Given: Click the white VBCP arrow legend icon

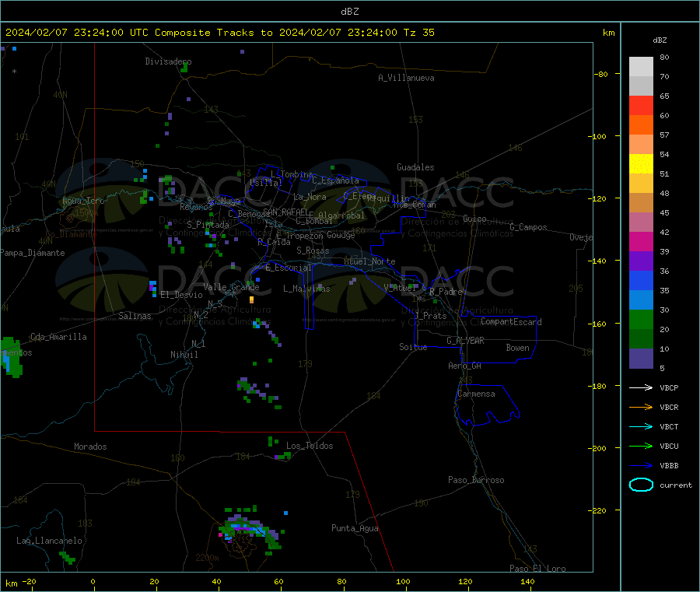Looking at the screenshot, I should pos(641,387).
